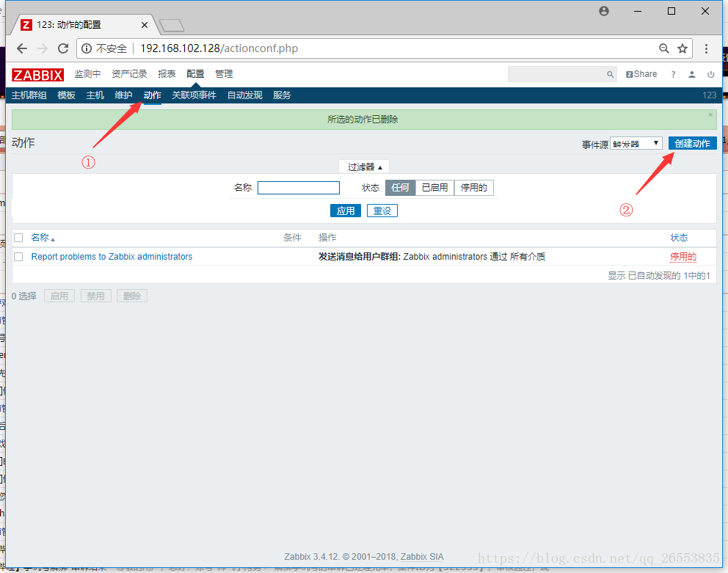The image size is (728, 573).
Task: Open 配置 top menu
Action: point(195,74)
